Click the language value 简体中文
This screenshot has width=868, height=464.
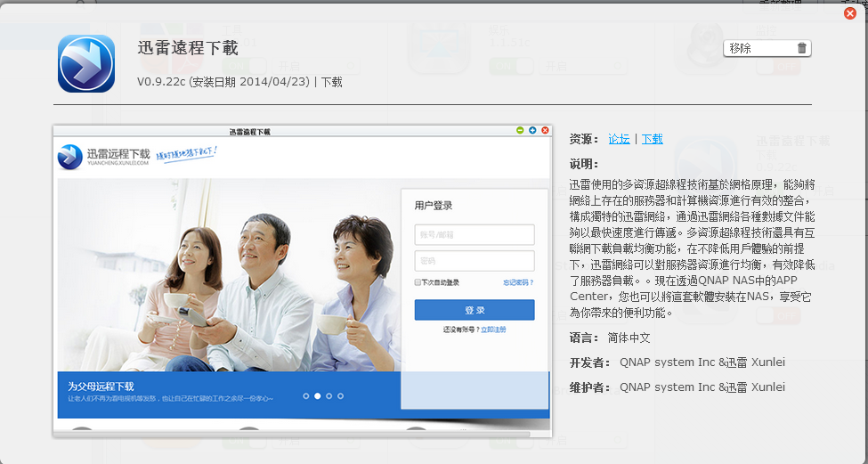(629, 338)
